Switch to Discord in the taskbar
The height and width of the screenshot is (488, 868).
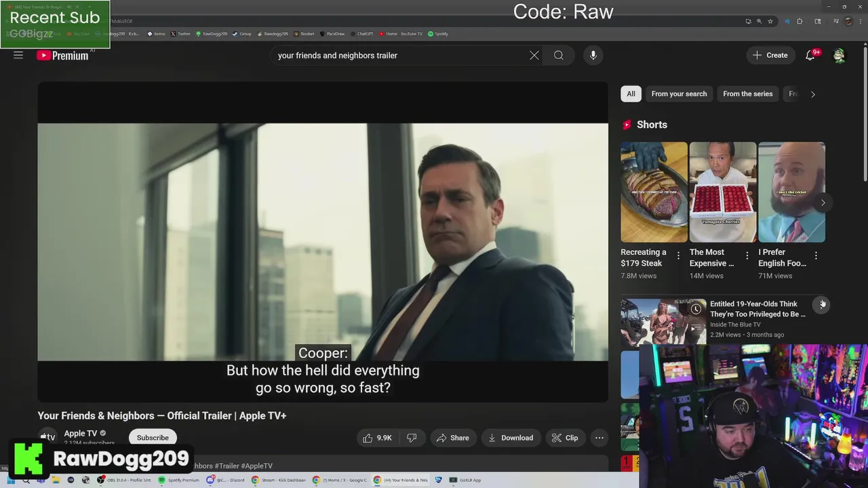226,480
